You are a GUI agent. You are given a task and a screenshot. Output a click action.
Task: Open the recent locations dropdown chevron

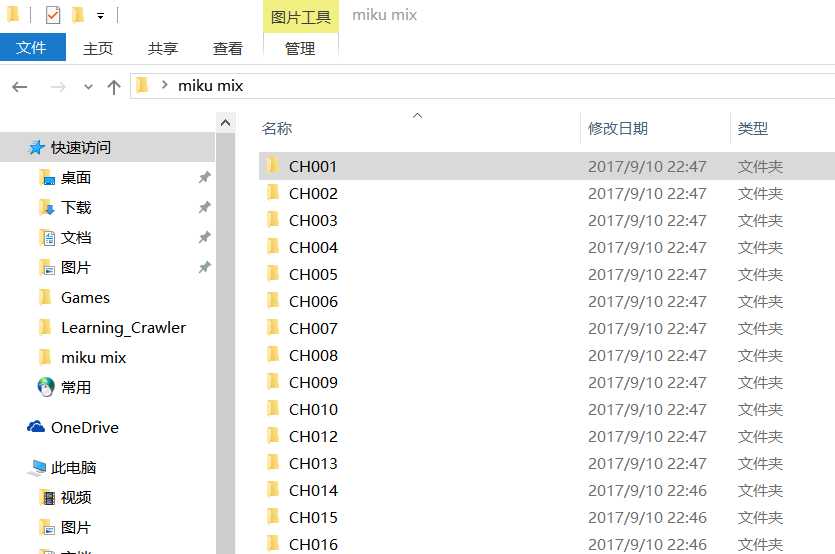(88, 86)
